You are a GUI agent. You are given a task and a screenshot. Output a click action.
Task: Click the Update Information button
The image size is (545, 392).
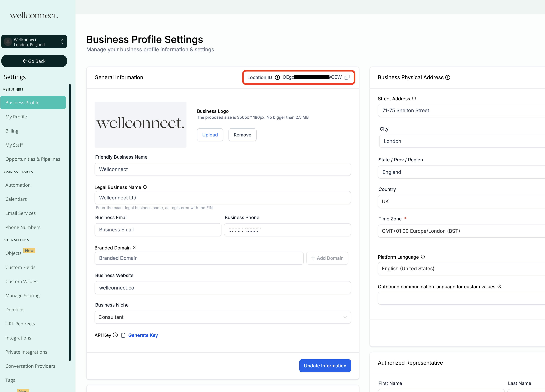coord(325,366)
